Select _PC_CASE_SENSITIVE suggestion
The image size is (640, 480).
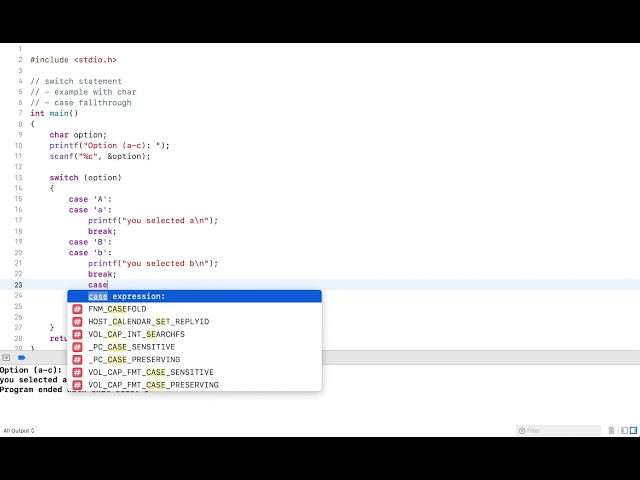pos(194,347)
